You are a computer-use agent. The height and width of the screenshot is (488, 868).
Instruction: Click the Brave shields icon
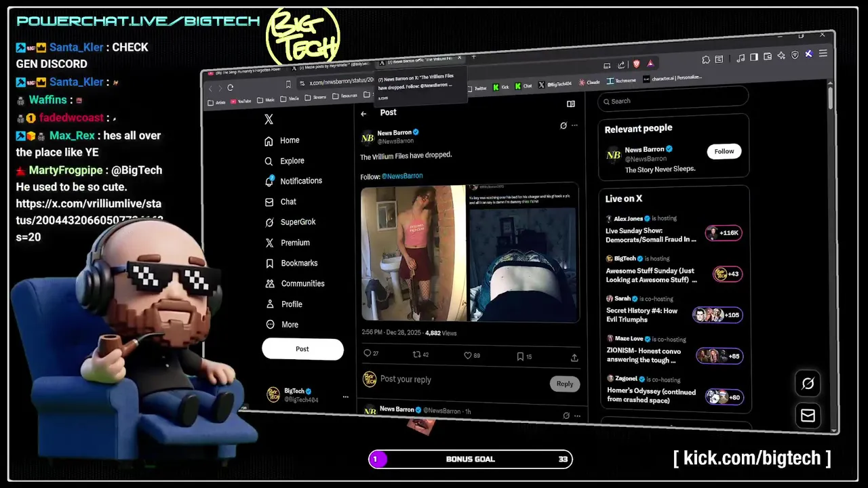click(x=636, y=64)
